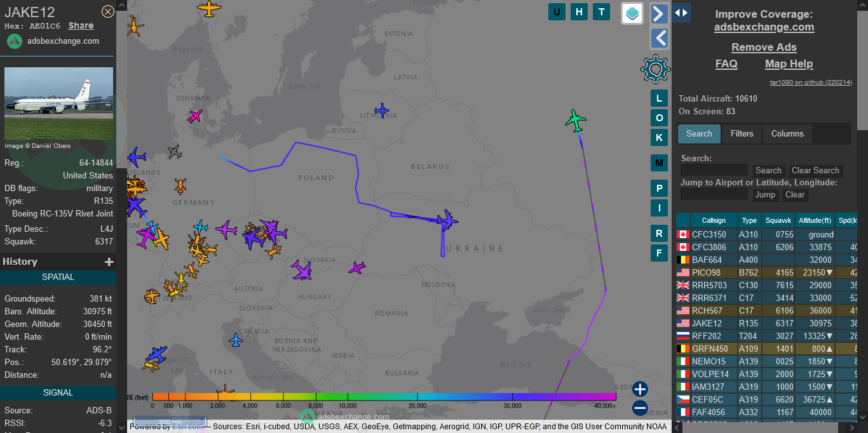
Task: Toggle the M map option
Action: pos(659,163)
